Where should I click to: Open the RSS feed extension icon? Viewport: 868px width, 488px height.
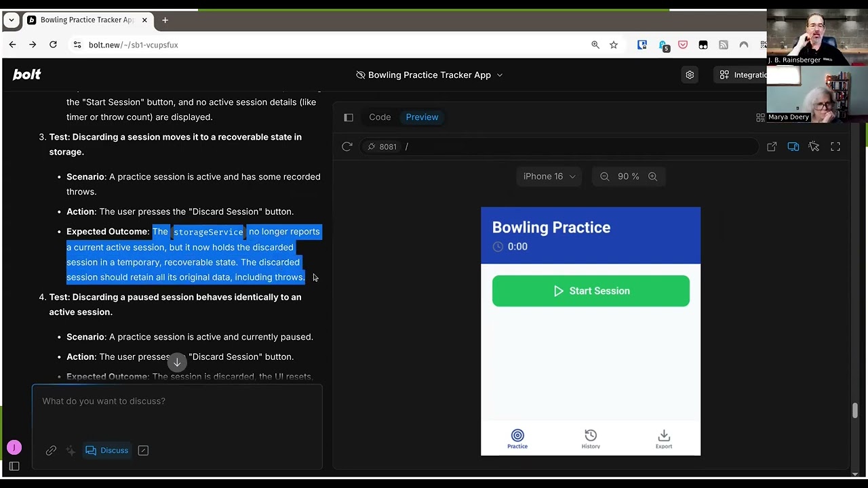(724, 45)
